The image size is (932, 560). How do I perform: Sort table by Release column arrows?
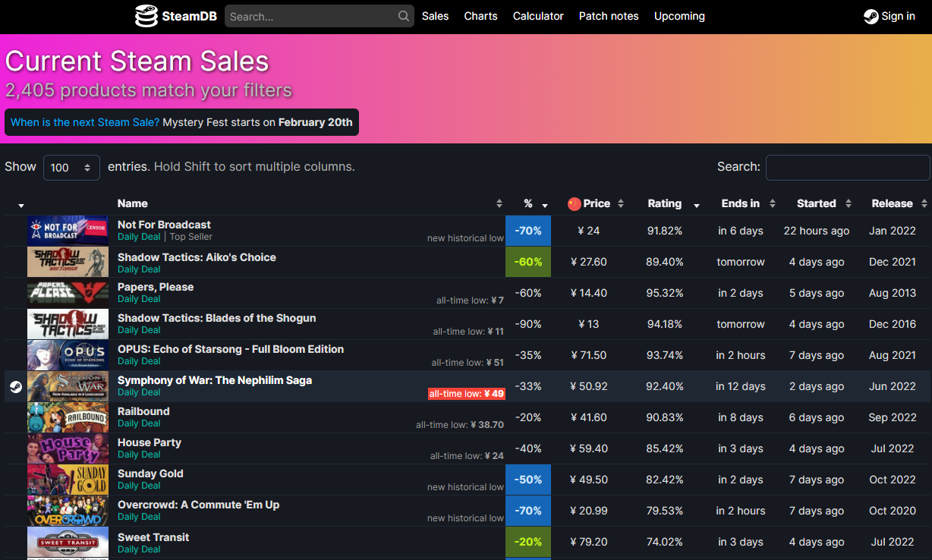tap(924, 203)
